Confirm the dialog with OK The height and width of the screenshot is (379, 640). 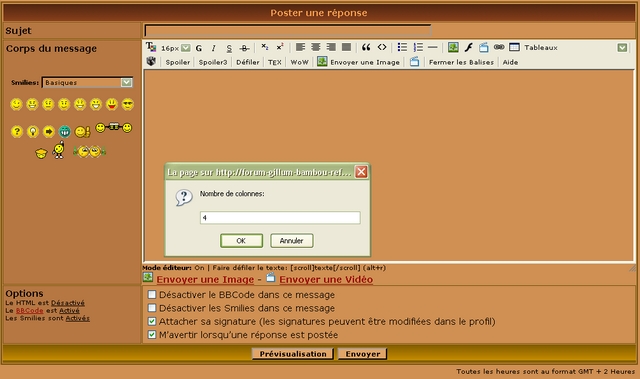pyautogui.click(x=241, y=241)
